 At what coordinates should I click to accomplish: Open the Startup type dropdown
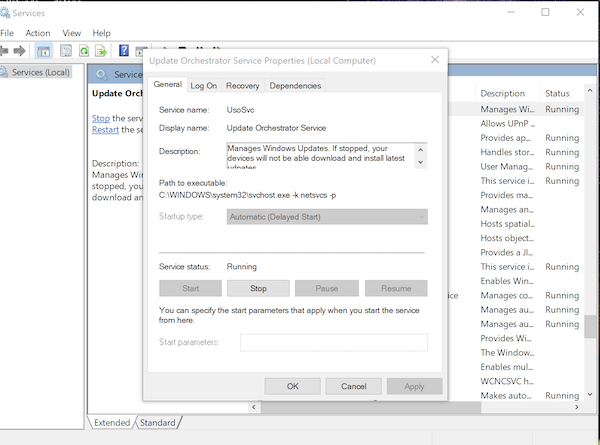(327, 217)
